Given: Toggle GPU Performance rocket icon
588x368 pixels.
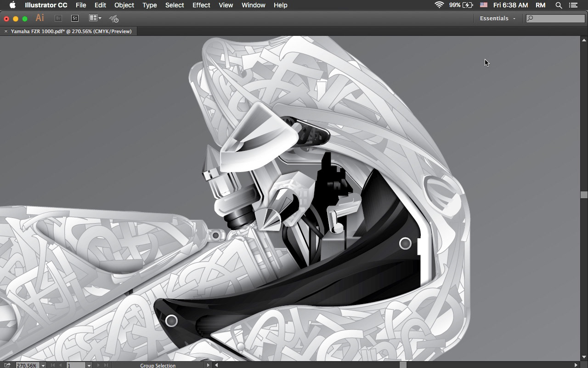Looking at the screenshot, I should pos(114,18).
